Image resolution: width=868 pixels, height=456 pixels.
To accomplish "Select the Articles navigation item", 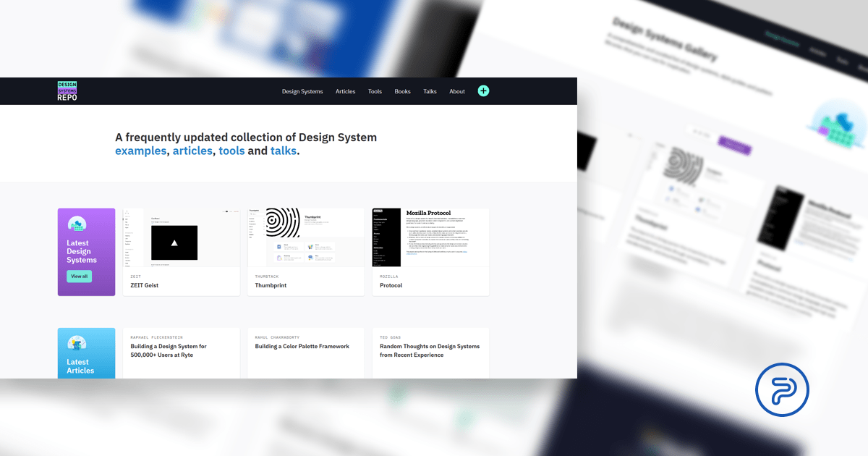I will tap(345, 91).
